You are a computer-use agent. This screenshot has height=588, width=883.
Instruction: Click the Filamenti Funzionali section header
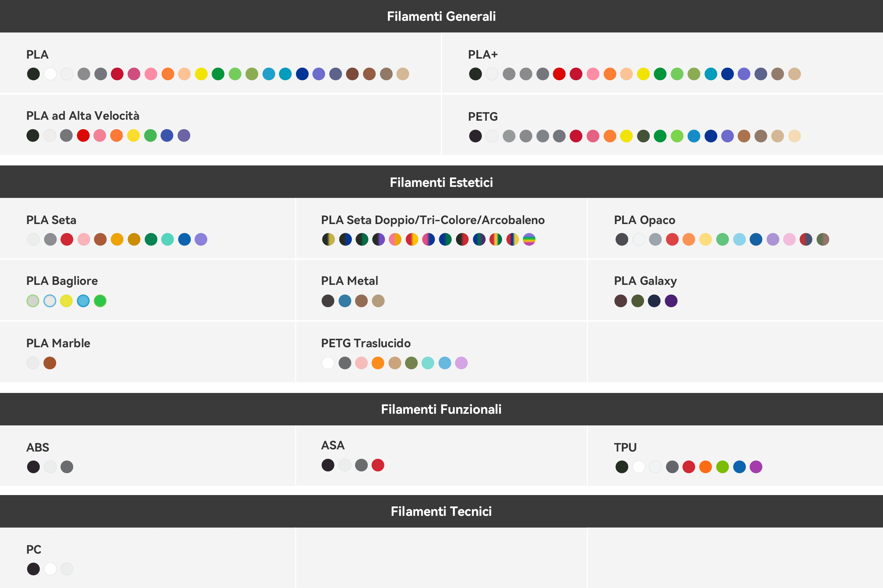point(441,409)
